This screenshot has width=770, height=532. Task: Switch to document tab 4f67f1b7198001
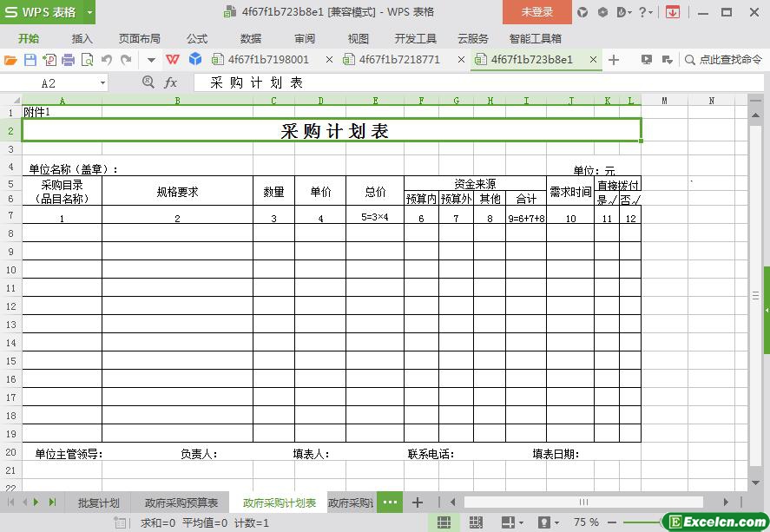point(268,60)
